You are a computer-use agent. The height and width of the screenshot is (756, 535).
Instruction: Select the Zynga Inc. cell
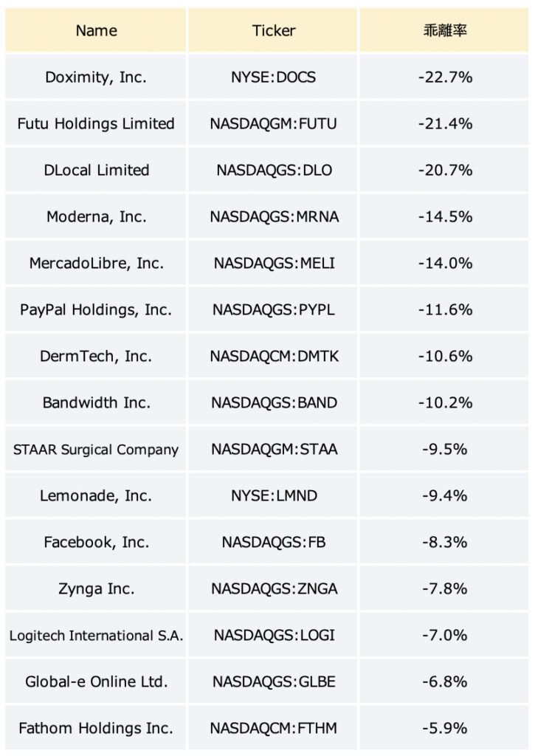click(95, 588)
